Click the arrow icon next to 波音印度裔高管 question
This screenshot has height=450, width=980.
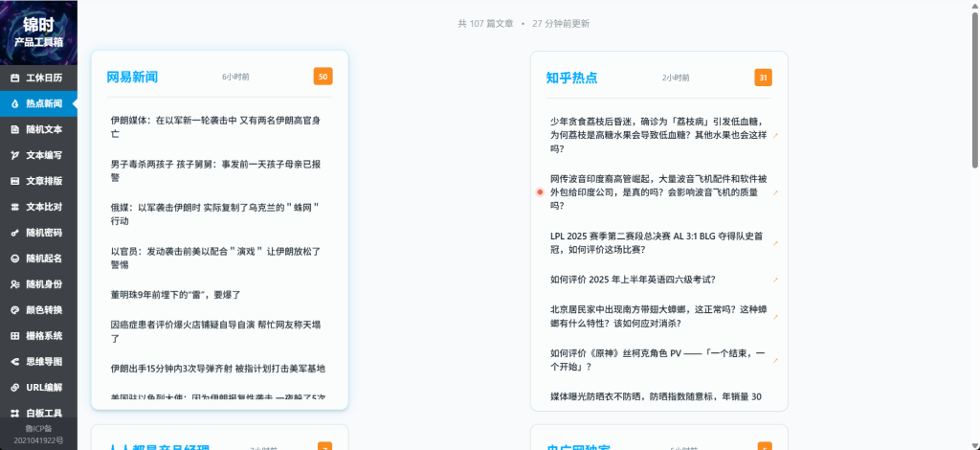click(x=775, y=193)
